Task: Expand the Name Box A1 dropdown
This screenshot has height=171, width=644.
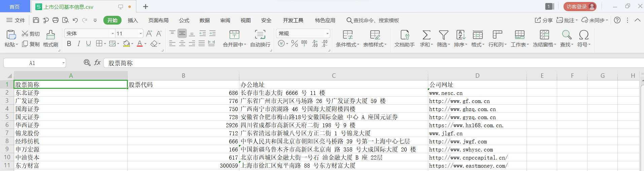Action: coord(63,63)
